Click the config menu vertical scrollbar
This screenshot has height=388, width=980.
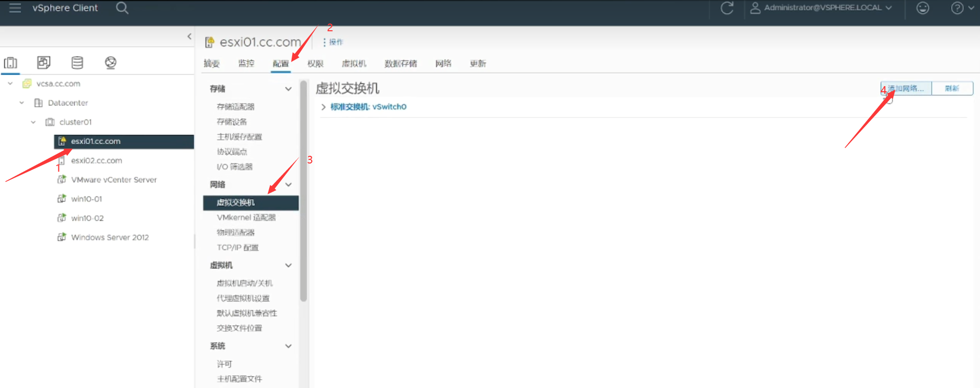click(x=303, y=191)
